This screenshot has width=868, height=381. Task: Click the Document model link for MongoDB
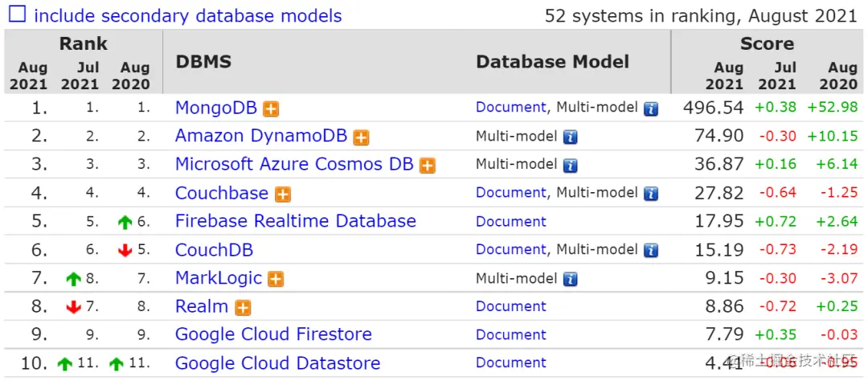coord(510,108)
